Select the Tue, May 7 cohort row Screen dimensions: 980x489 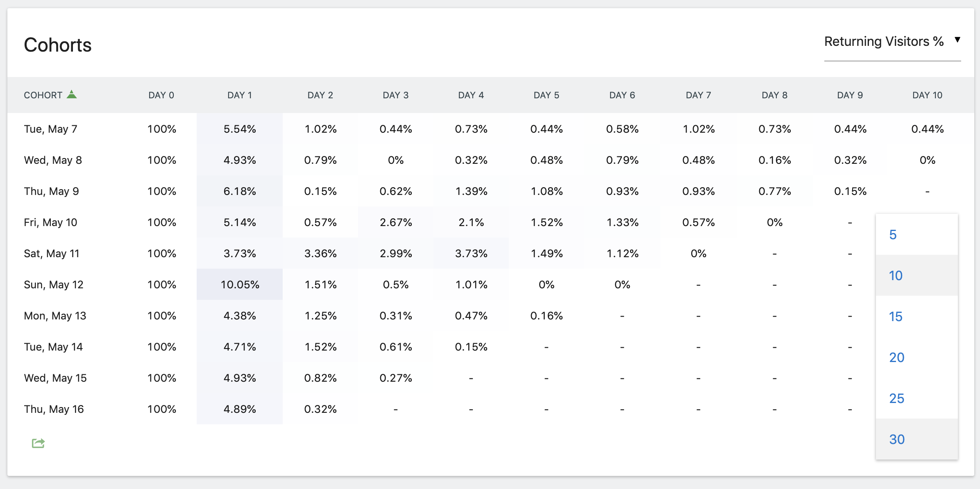[x=50, y=129]
